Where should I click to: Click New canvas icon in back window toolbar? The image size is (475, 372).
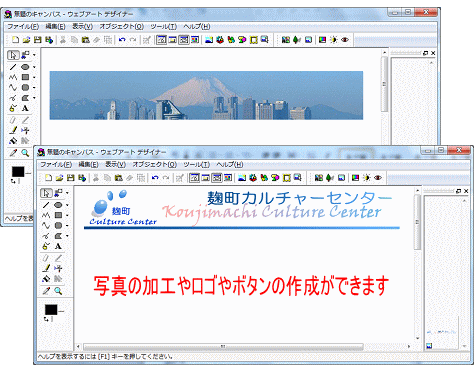15,40
